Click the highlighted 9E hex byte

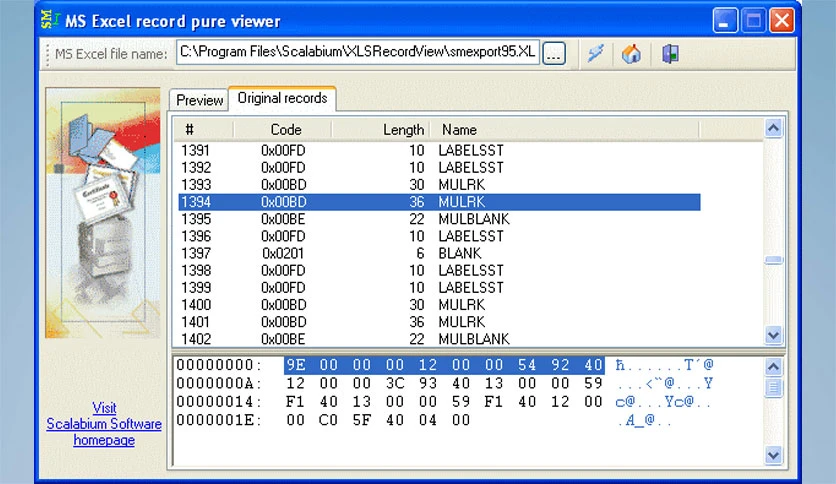pyautogui.click(x=296, y=365)
